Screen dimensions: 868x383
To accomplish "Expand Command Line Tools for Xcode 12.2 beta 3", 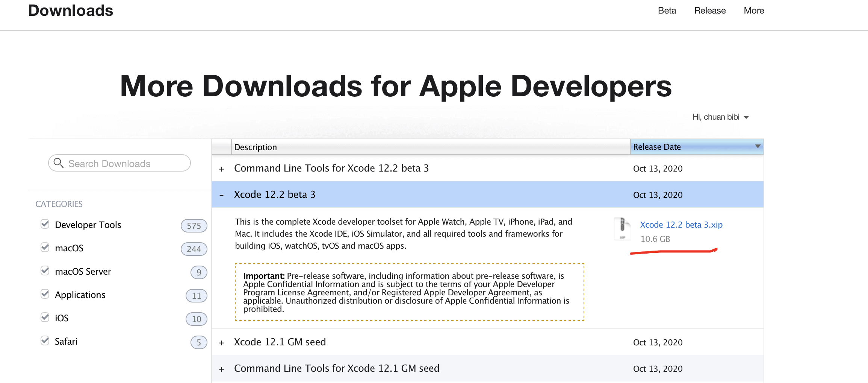I will coord(222,169).
